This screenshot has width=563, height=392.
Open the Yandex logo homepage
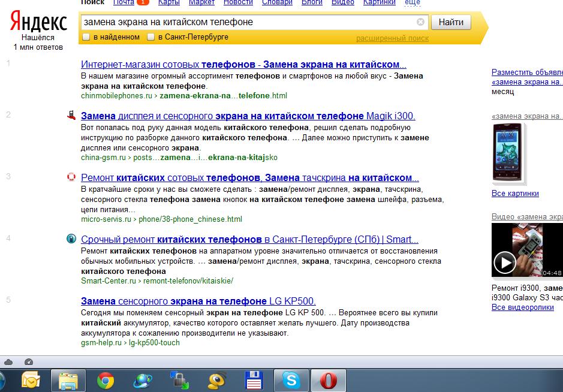click(38, 22)
